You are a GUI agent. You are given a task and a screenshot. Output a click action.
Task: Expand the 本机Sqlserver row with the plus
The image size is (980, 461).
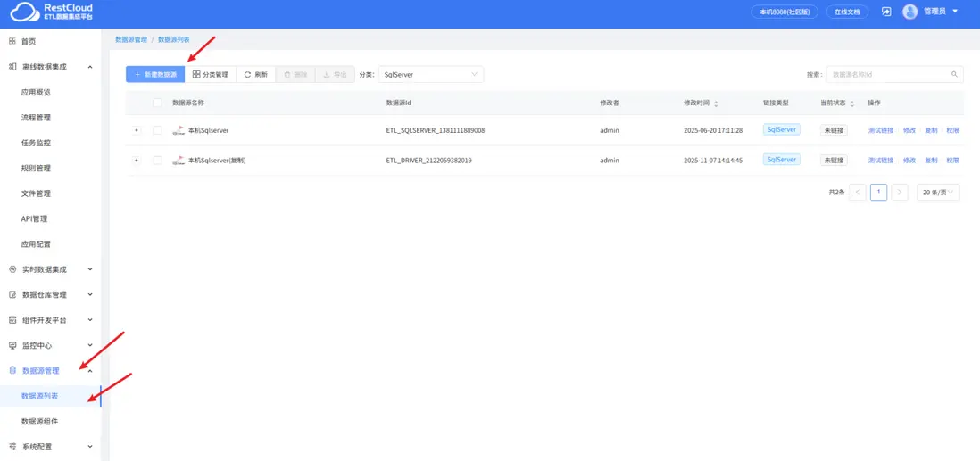point(137,130)
